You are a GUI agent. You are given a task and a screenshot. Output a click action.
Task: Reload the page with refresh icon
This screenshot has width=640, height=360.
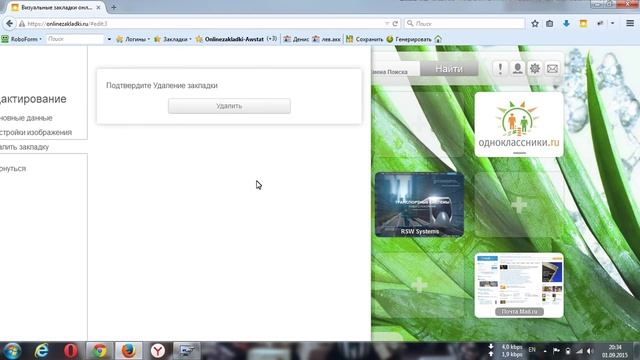pos(395,24)
